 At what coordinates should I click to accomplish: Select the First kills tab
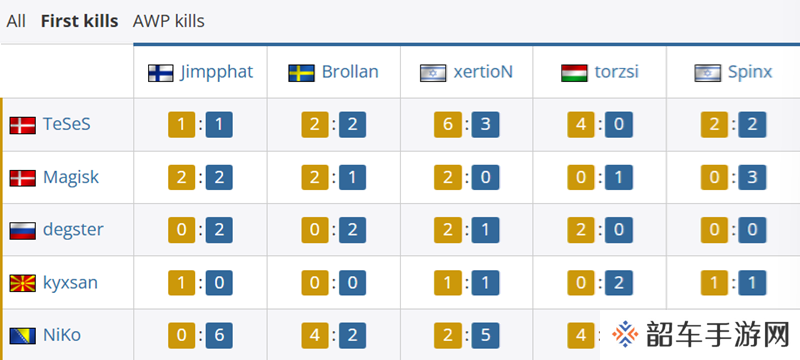coord(80,21)
